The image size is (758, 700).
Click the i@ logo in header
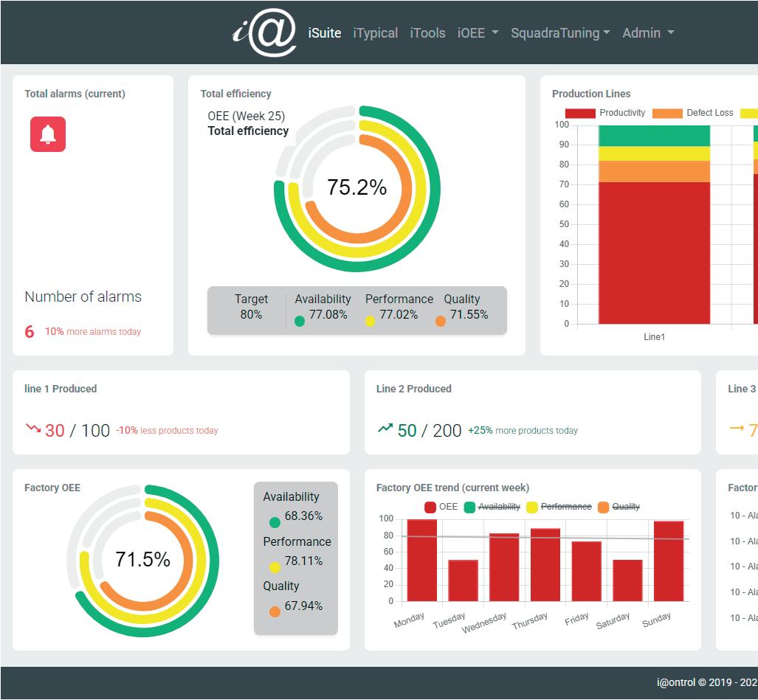264,32
